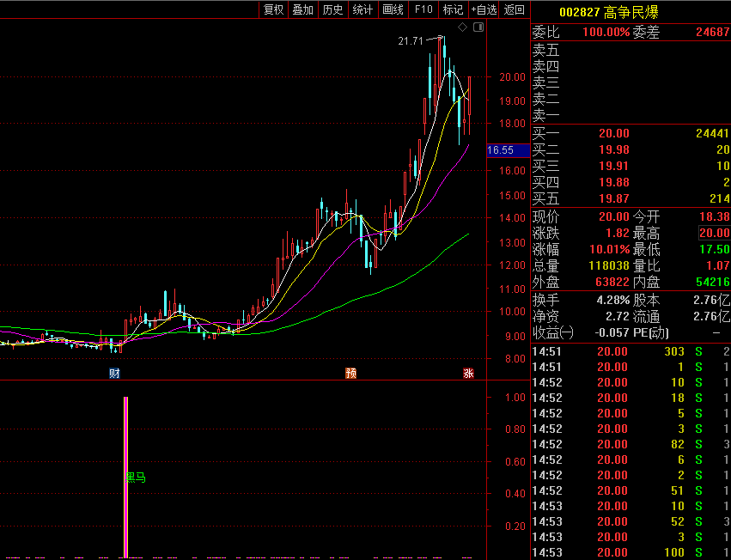The image size is (731, 560).
Task: Click the 量比 value 1.07
Action: [718, 265]
